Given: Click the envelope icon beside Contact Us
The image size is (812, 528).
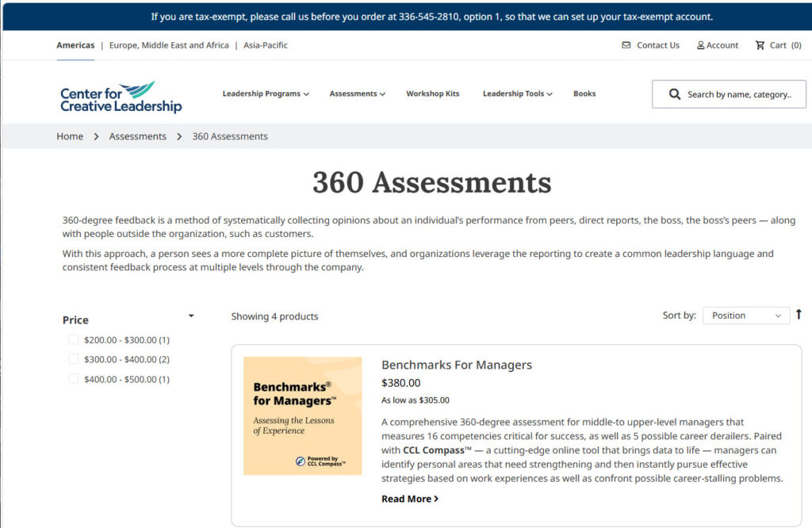Looking at the screenshot, I should [x=626, y=45].
